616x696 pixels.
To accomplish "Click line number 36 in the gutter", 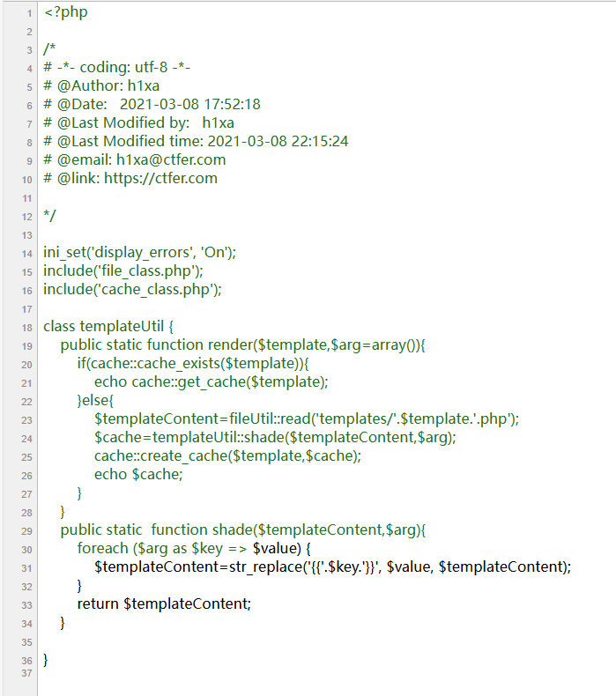I will coord(27,661).
